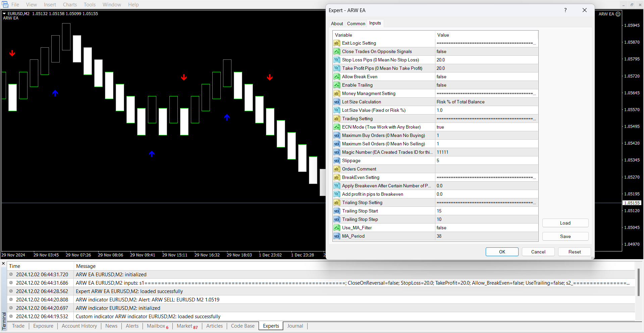Image resolution: width=644 pixels, height=333 pixels.
Task: Click the icon beside Trailing Stop Start
Action: tap(336, 211)
